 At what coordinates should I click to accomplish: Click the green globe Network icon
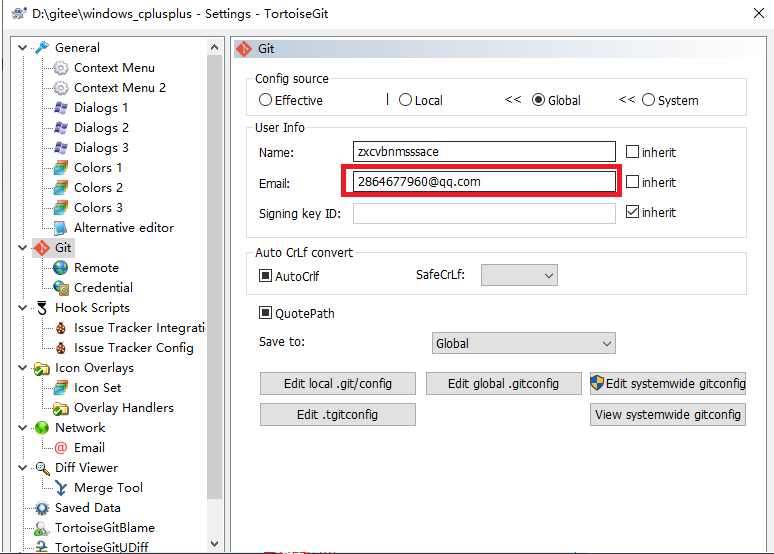click(x=42, y=428)
